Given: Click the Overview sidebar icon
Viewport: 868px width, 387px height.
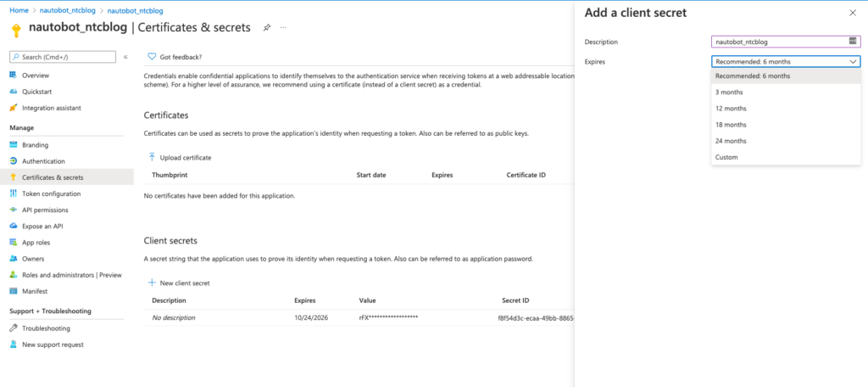Looking at the screenshot, I should pos(14,76).
